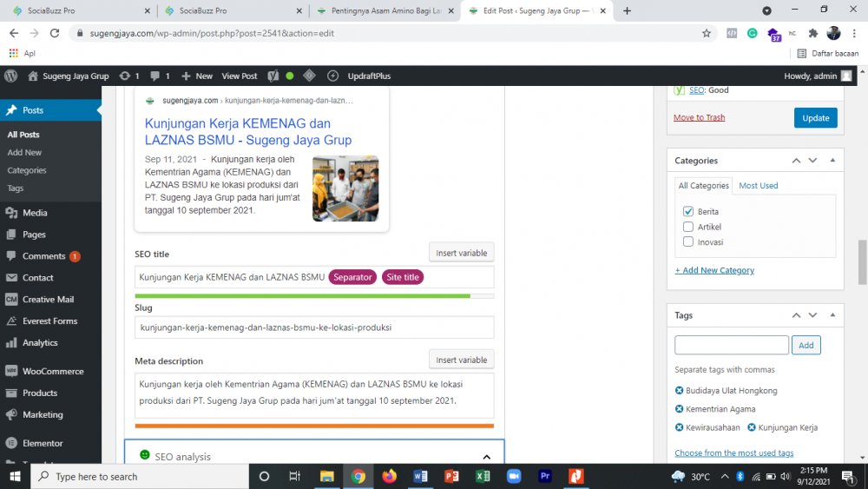This screenshot has height=489, width=868.
Task: Click the diamond icon in admin bar
Action: pos(310,76)
